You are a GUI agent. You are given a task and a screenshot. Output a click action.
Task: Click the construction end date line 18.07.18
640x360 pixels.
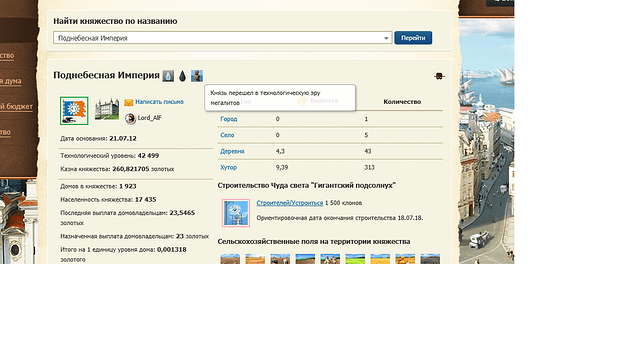pos(340,218)
